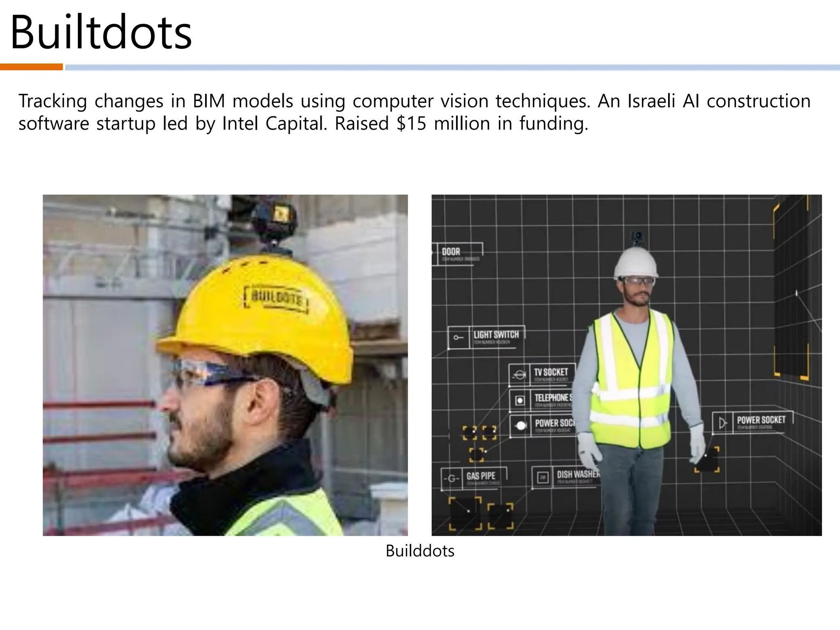Image resolution: width=840 pixels, height=630 pixels.
Task: Click the telephone socket symbol icon
Action: coord(520,400)
